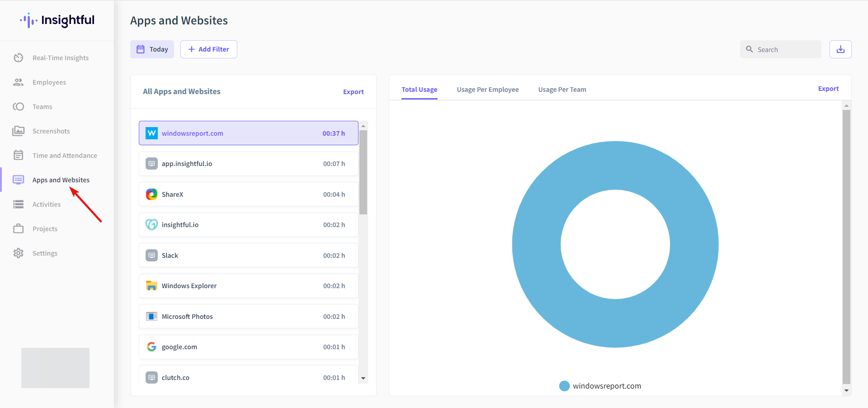Click the chart panel scroll-up arrow

pos(846,105)
